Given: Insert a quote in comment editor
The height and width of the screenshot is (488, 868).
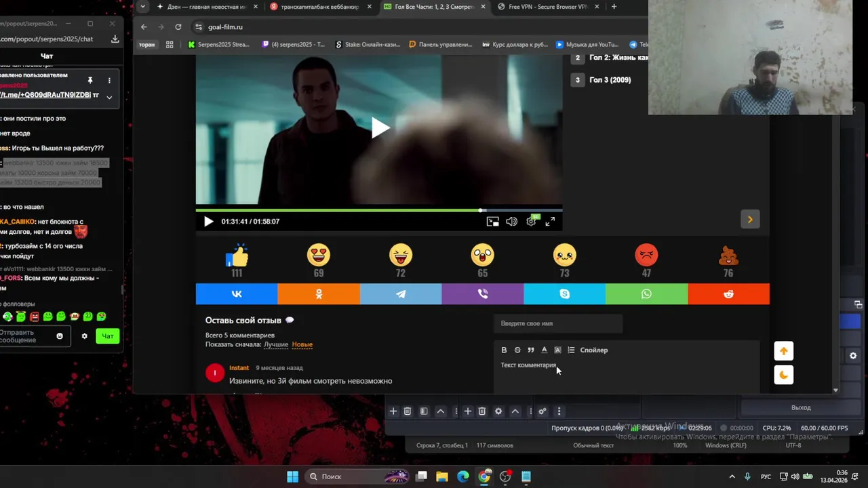Looking at the screenshot, I should (531, 350).
